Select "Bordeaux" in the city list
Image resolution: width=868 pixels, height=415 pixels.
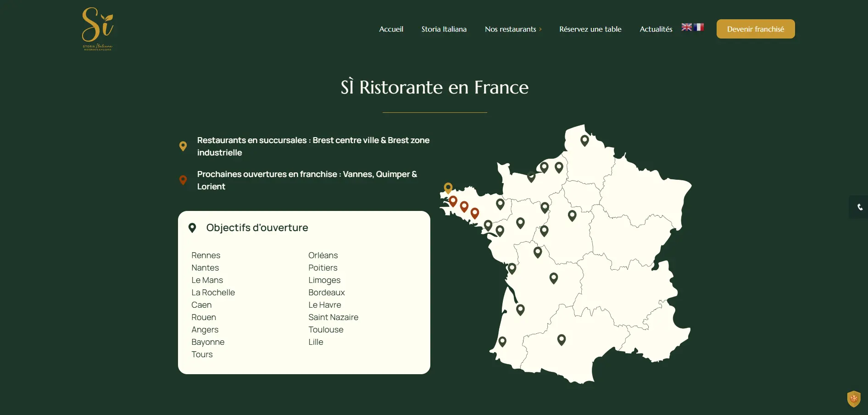(327, 293)
